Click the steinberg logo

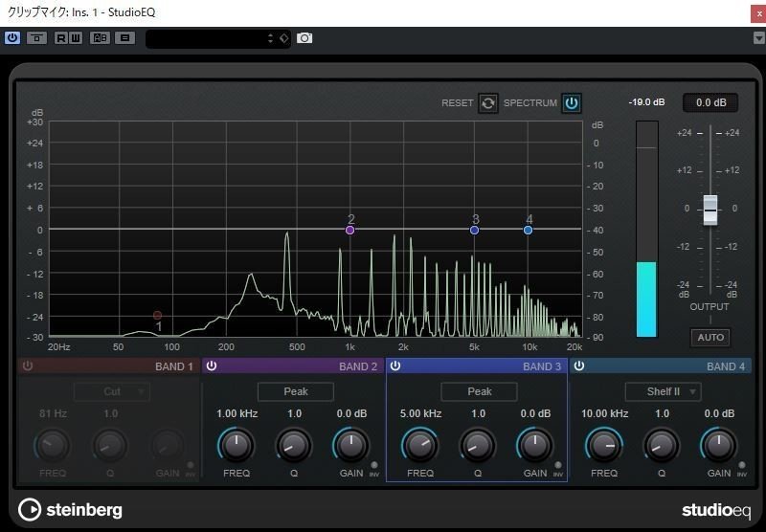coord(70,510)
